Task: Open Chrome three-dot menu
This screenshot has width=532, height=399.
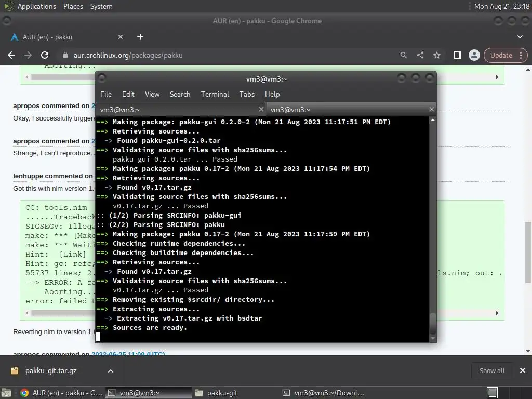Action: (521, 55)
